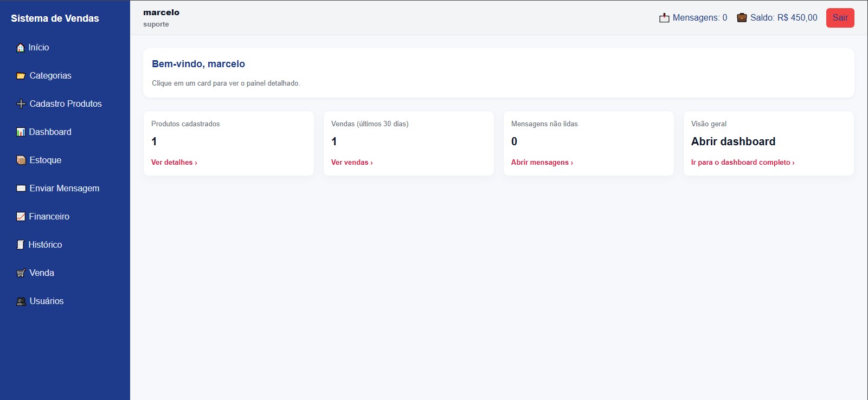Click the Saldo: R$ 450,00 text
This screenshot has width=868, height=400.
pyautogui.click(x=784, y=18)
